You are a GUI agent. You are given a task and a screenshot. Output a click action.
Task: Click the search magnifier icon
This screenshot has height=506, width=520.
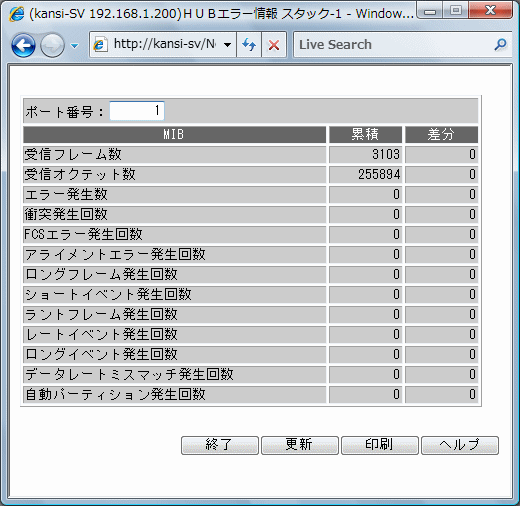click(x=500, y=44)
